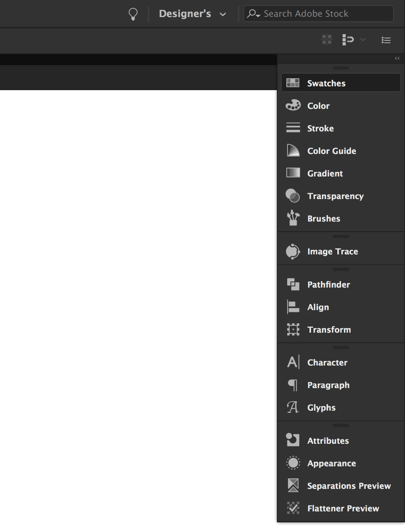Open the Separations Preview panel icon
Viewport: 405px width, 532px height.
coord(293,485)
